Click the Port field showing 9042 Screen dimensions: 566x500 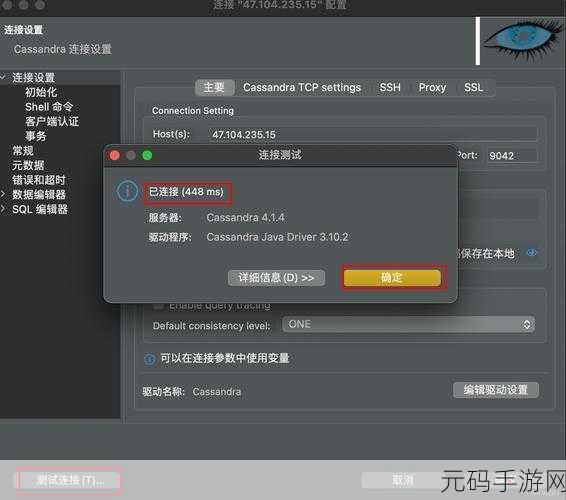coord(512,156)
